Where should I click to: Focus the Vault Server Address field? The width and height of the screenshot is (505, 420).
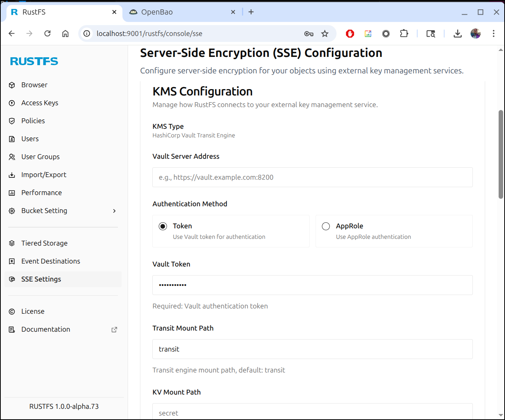click(x=312, y=177)
